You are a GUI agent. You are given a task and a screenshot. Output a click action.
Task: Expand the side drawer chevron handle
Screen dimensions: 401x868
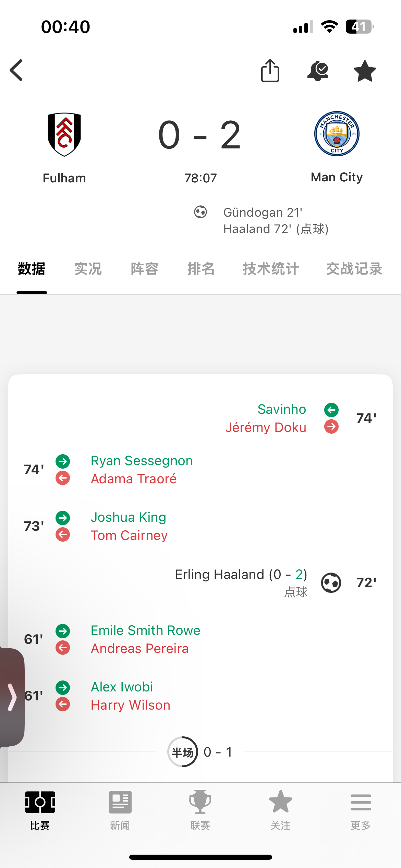(12, 697)
